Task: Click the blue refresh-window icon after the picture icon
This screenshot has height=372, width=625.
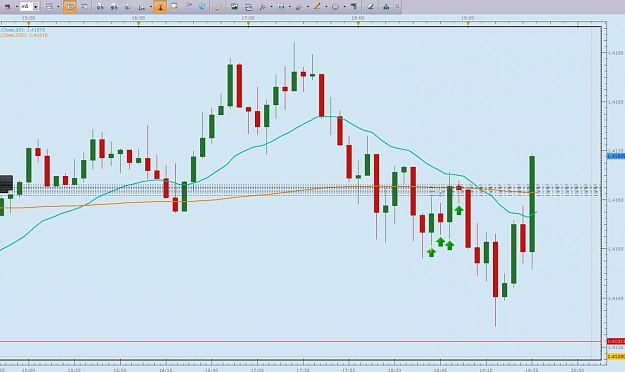Action: click(248, 7)
